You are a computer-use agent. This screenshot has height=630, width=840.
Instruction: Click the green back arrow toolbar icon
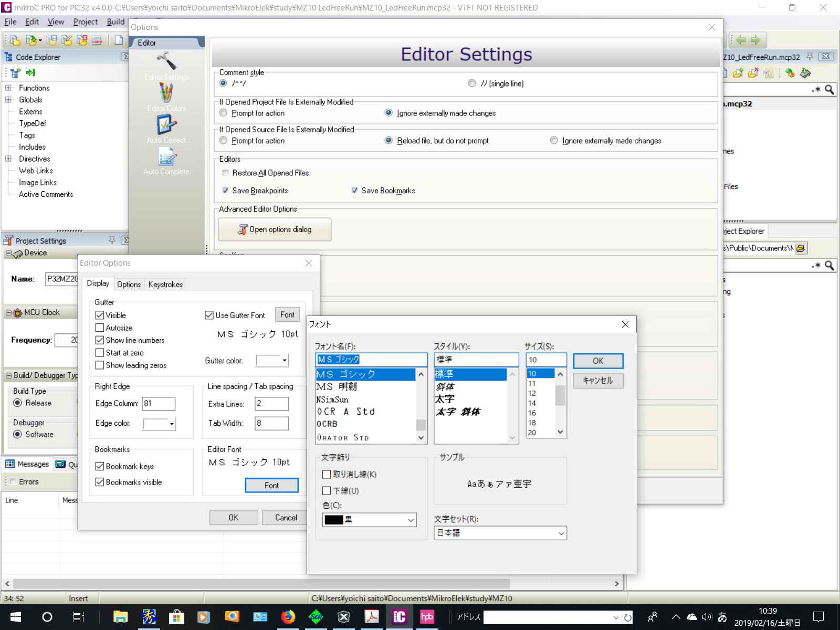[741, 40]
